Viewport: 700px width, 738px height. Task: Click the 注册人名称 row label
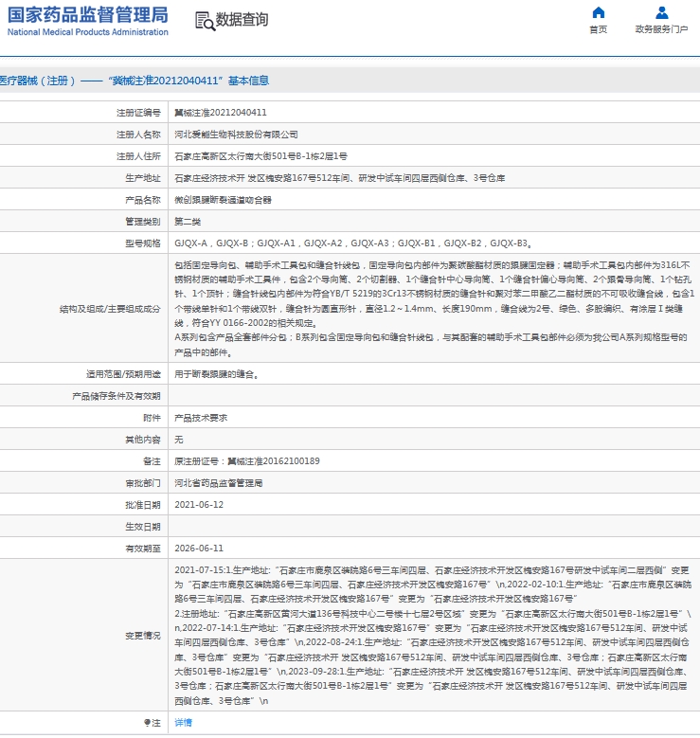click(x=138, y=135)
